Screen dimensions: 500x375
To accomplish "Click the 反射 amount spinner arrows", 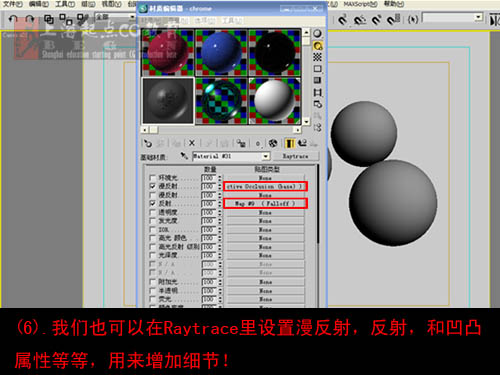I will click(x=220, y=204).
